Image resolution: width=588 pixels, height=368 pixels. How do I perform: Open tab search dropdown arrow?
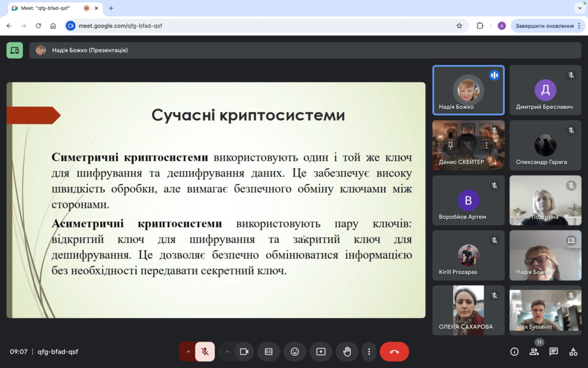click(x=579, y=8)
